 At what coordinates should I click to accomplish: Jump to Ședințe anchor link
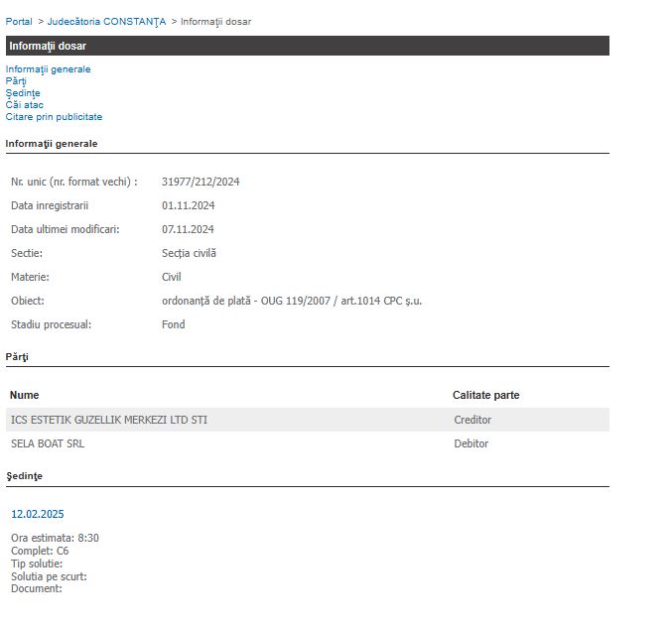(23, 93)
